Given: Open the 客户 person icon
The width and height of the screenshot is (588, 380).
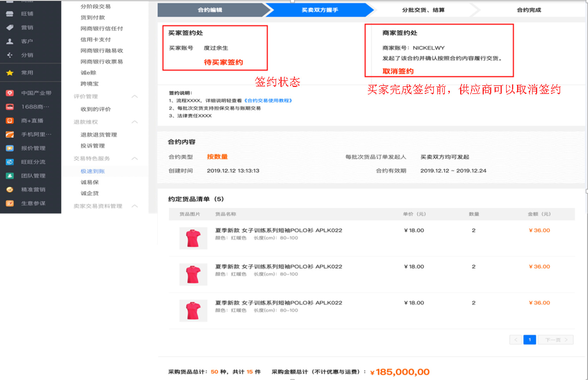Looking at the screenshot, I should [x=10, y=41].
